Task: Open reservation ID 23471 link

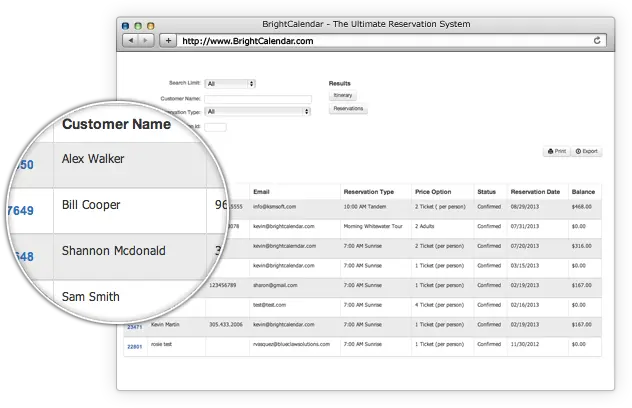Action: click(133, 326)
